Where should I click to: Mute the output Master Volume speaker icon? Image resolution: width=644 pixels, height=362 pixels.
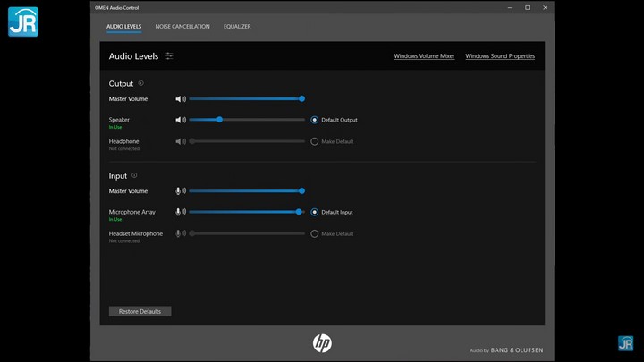[181, 99]
